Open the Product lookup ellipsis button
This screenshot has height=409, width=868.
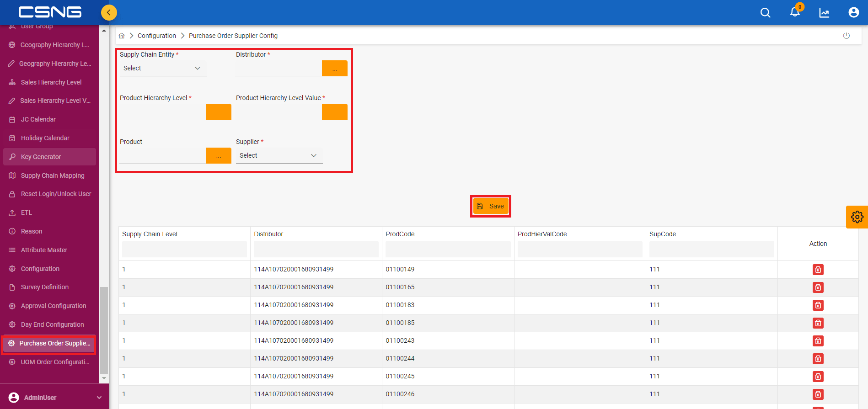(219, 156)
